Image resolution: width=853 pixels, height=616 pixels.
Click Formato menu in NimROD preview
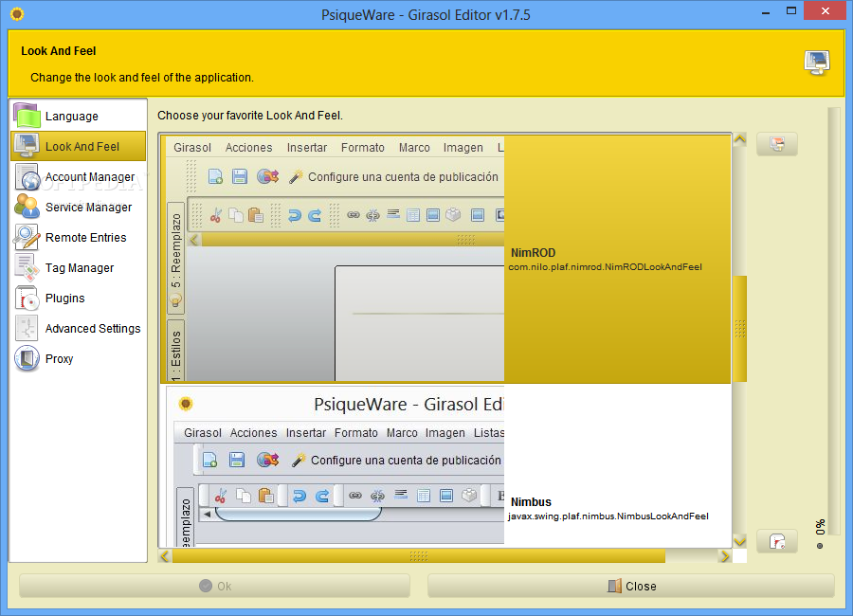363,148
